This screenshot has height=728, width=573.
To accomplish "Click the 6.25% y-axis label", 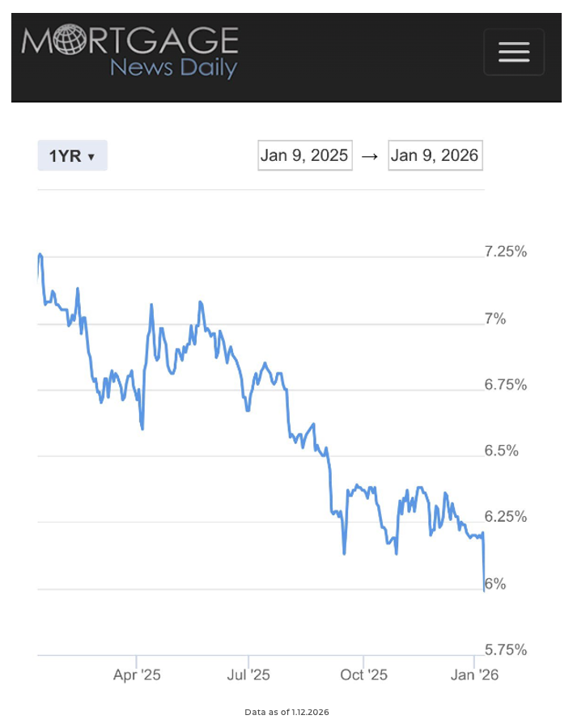I will tap(506, 517).
